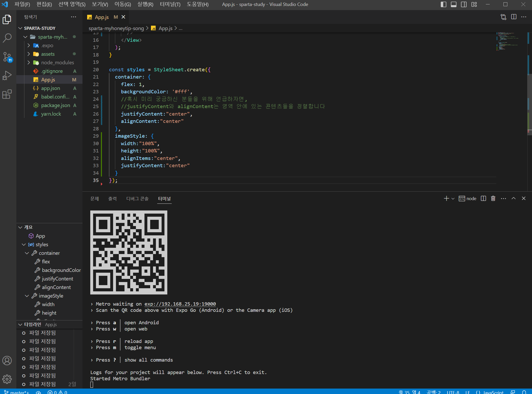The width and height of the screenshot is (532, 394).
Task: Maximize the panel size with chevron up
Action: (x=514, y=199)
